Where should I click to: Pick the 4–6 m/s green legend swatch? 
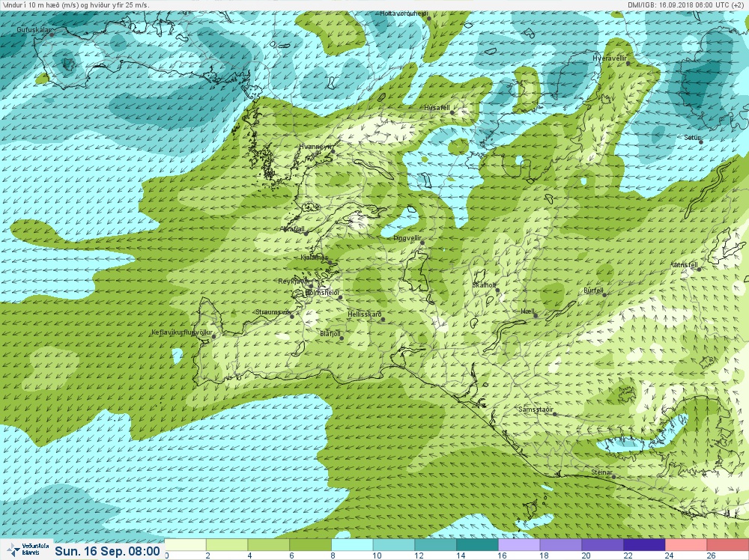tap(268, 545)
